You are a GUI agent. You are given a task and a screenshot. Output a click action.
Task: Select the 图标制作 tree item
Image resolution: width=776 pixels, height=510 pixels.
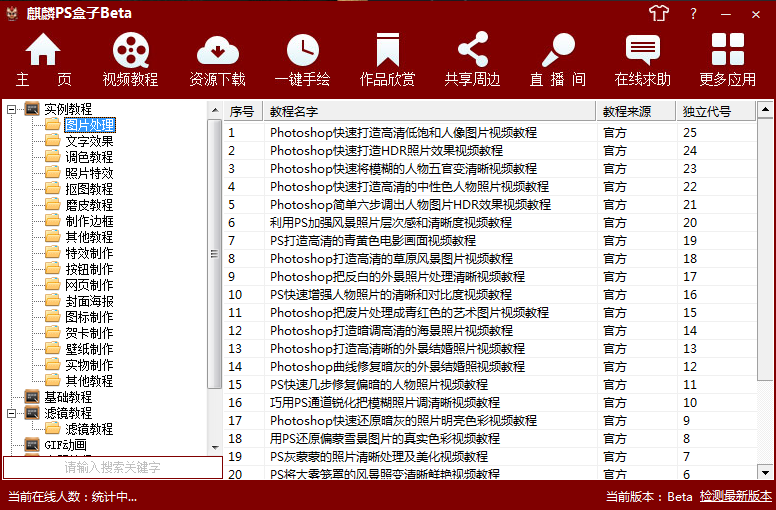click(x=90, y=317)
